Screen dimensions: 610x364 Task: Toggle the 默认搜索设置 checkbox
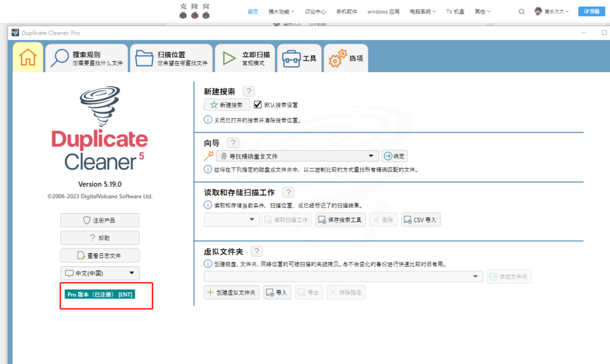(257, 105)
